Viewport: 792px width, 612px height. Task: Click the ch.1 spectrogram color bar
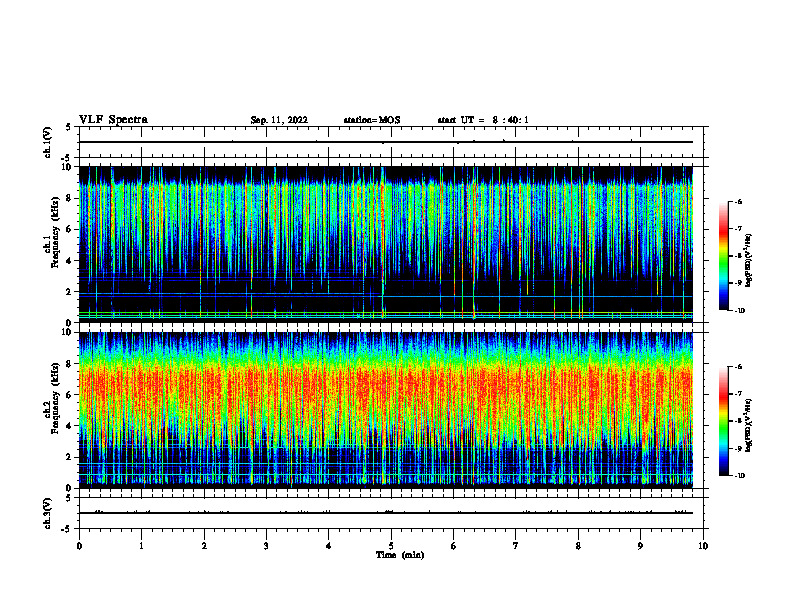pyautogui.click(x=724, y=256)
